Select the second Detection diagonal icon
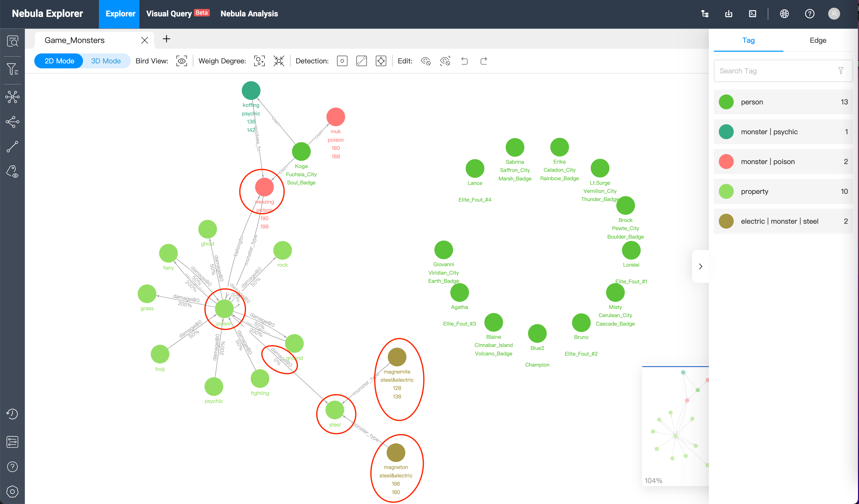859x504 pixels. [361, 61]
